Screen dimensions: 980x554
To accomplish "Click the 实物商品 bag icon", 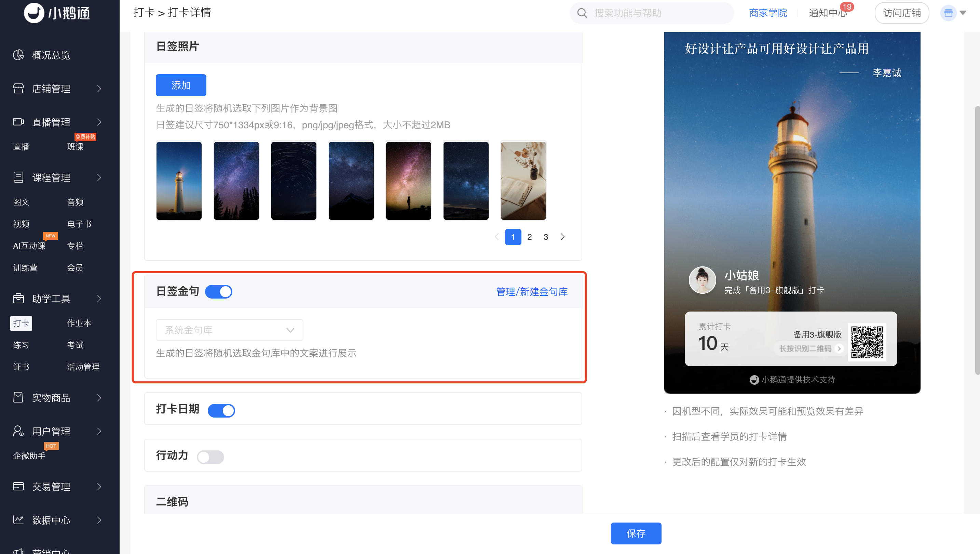I will tap(18, 397).
